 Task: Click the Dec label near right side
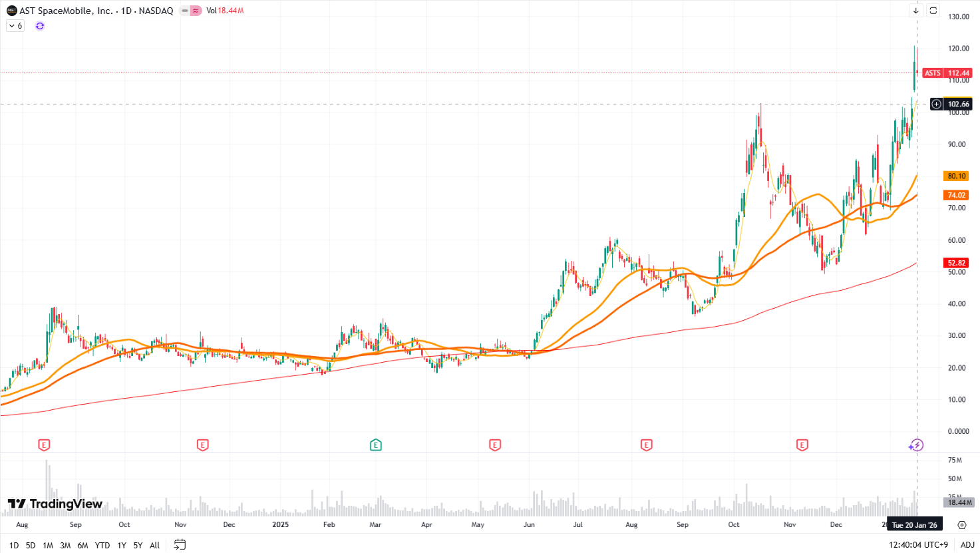coord(836,525)
